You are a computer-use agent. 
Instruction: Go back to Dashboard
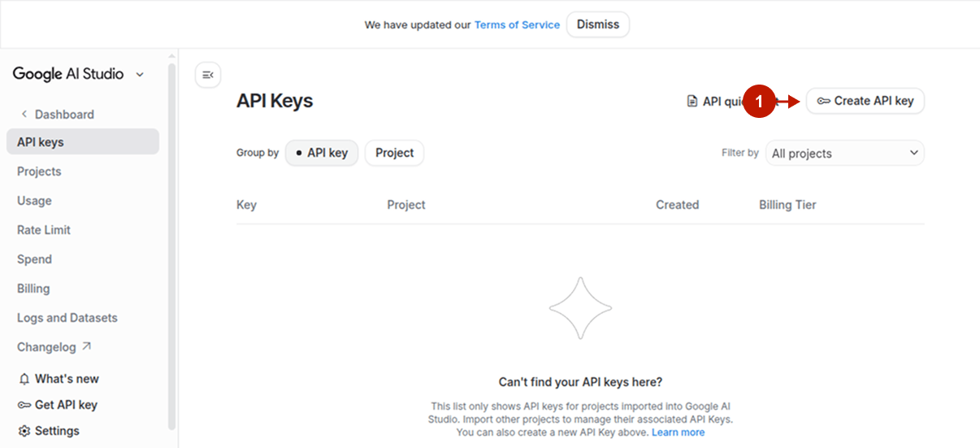pos(64,115)
